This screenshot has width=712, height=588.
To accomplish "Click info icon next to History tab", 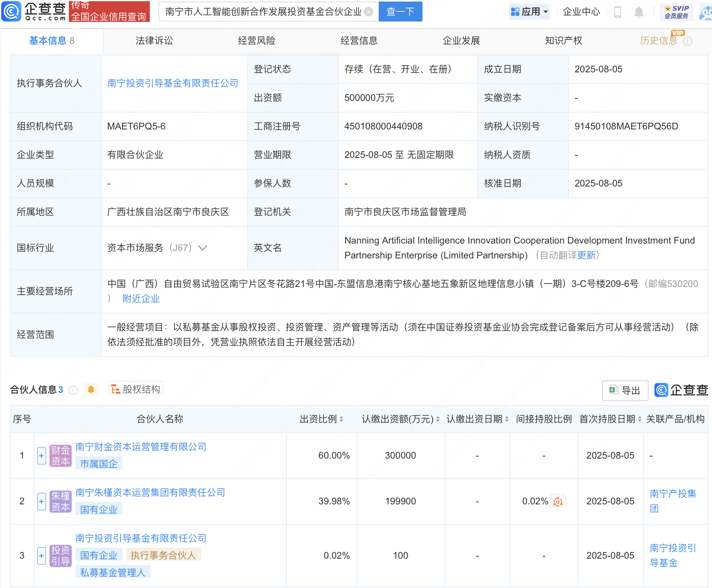I will (x=687, y=41).
